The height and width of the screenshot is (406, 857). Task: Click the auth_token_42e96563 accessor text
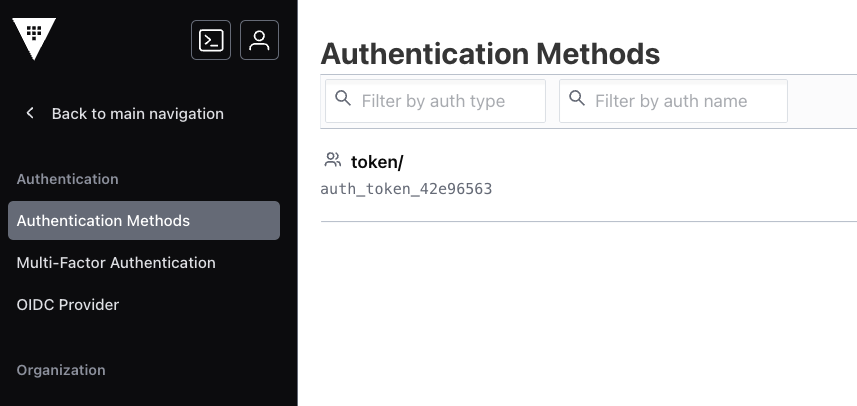(406, 189)
